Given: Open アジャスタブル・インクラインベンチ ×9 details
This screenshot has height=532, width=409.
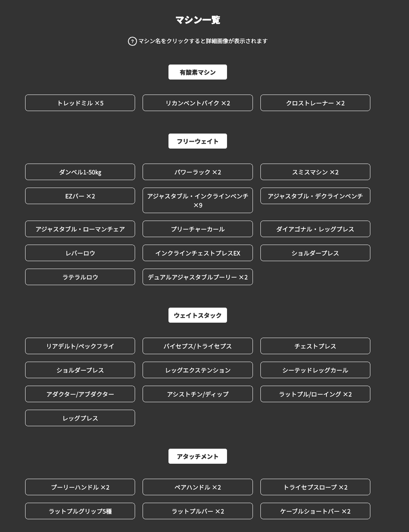Looking at the screenshot, I should (197, 200).
